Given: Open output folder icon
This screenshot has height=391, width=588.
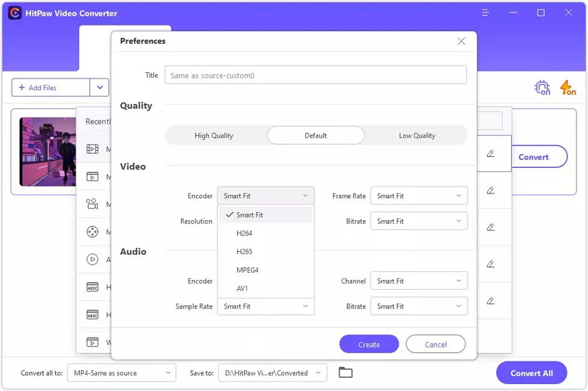Looking at the screenshot, I should pyautogui.click(x=345, y=372).
